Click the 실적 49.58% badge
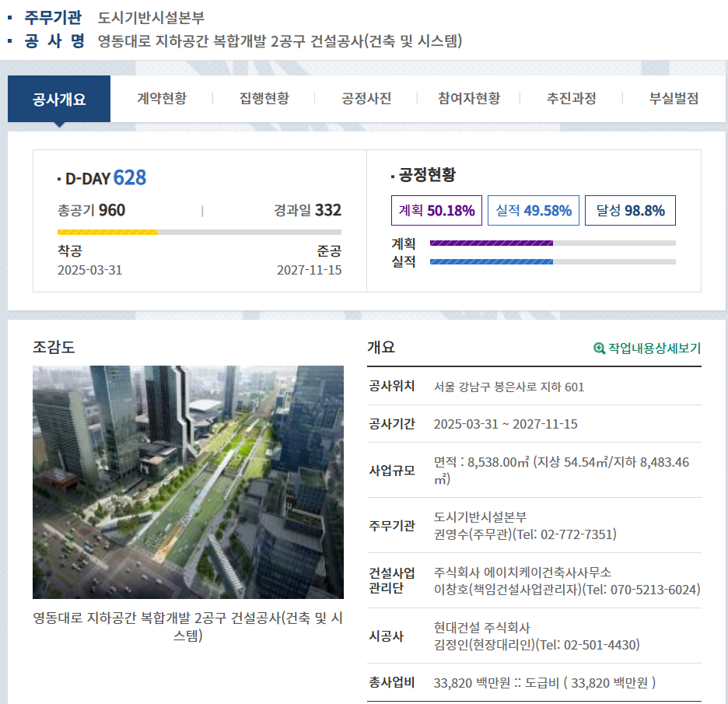 coord(534,210)
